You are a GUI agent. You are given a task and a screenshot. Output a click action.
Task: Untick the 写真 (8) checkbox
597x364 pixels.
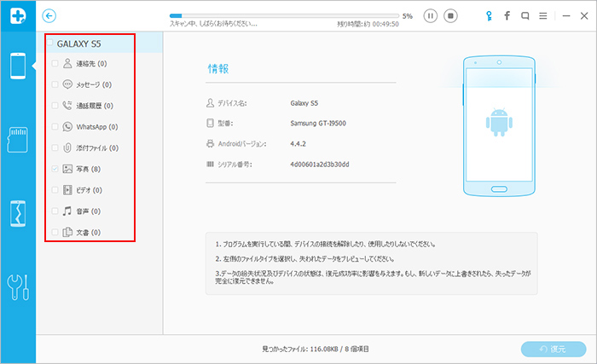pyautogui.click(x=55, y=169)
